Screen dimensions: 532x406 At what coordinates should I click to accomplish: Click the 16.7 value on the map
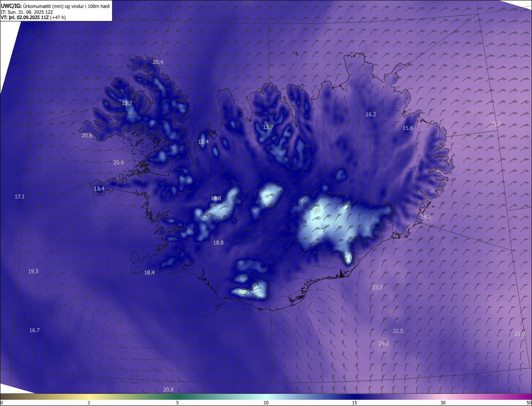click(34, 330)
